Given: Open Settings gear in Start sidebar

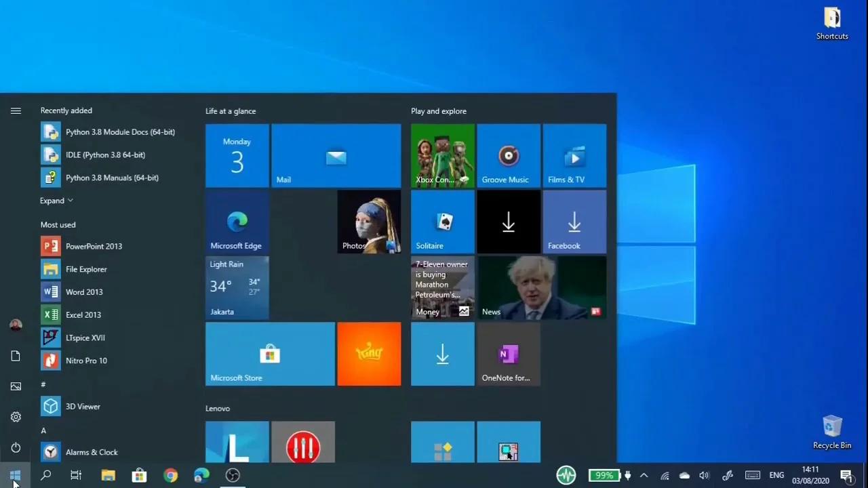Looking at the screenshot, I should point(16,417).
